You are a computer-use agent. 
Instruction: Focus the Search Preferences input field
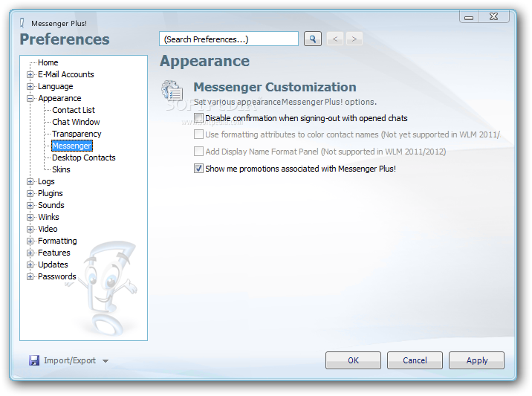(x=229, y=39)
